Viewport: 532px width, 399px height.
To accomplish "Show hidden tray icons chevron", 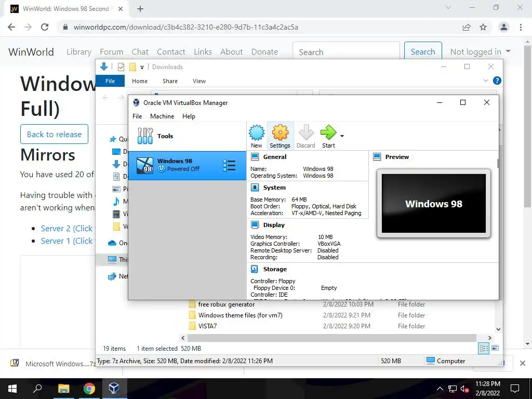I will 440,389.
